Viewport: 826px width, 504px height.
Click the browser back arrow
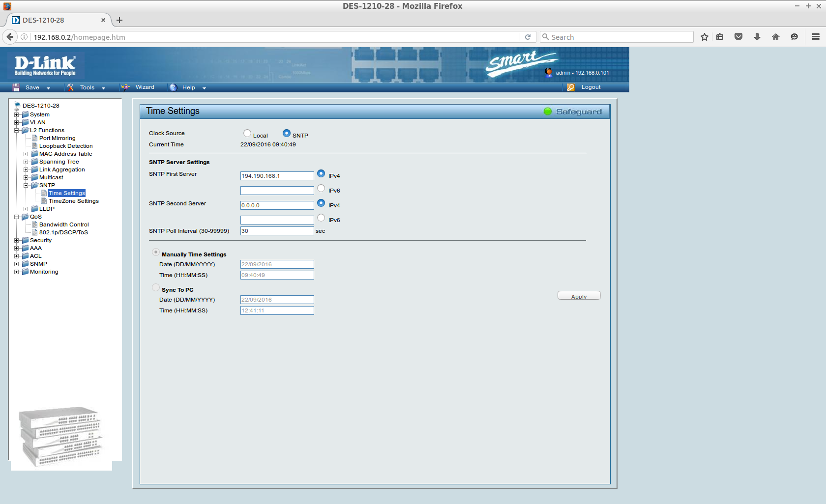coord(10,37)
